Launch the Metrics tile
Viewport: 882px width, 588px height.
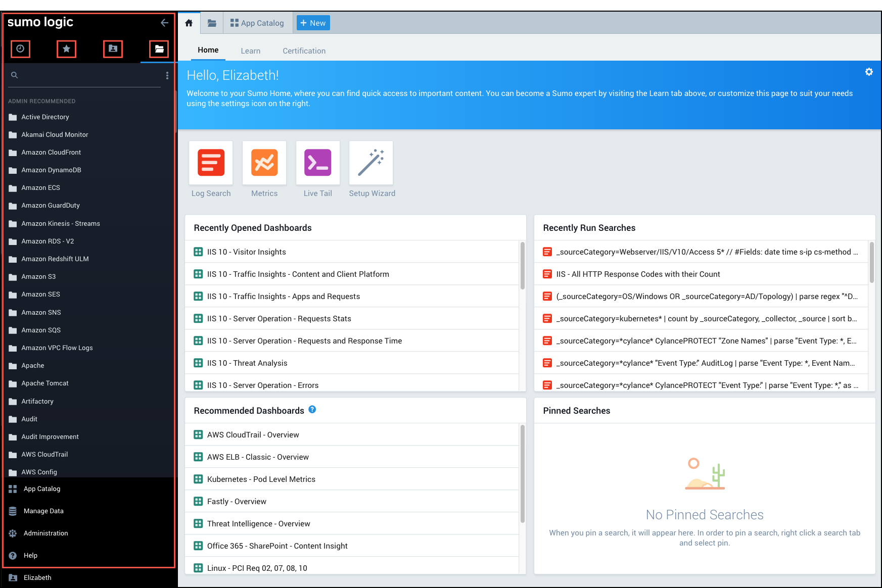[264, 163]
